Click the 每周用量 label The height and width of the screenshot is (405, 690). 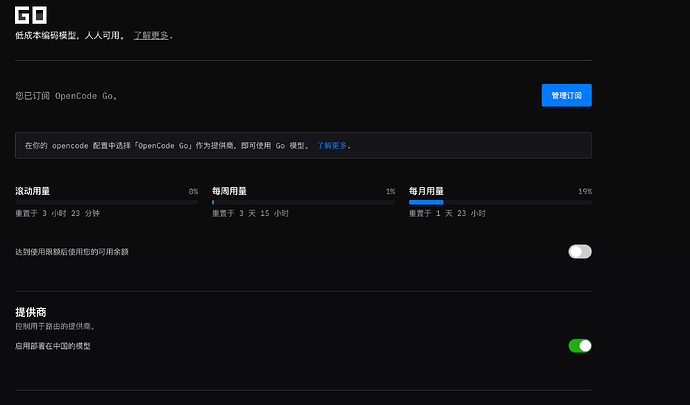229,191
